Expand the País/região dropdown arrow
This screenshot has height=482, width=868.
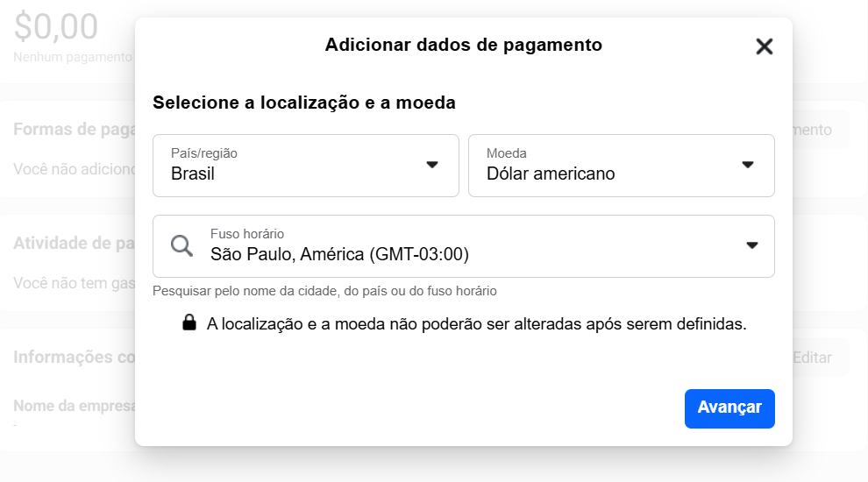[431, 165]
